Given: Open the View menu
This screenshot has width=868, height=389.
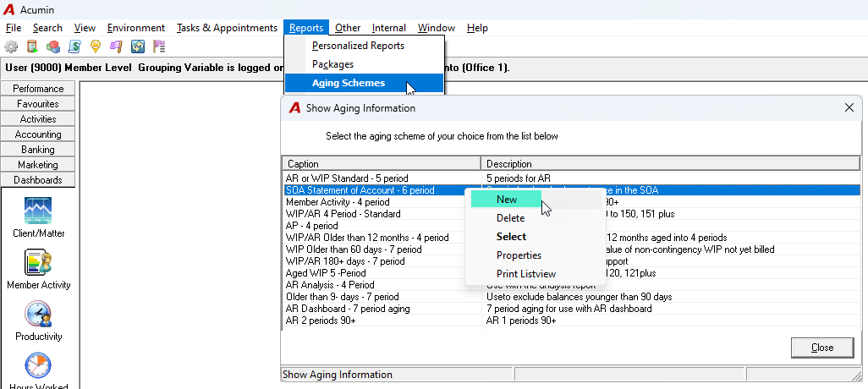Looking at the screenshot, I should tap(85, 28).
